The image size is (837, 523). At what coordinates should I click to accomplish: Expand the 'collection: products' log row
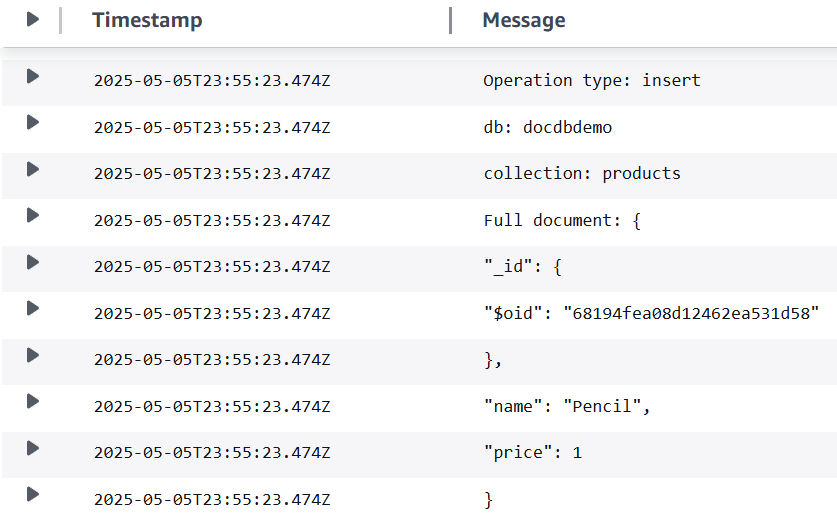coord(33,169)
